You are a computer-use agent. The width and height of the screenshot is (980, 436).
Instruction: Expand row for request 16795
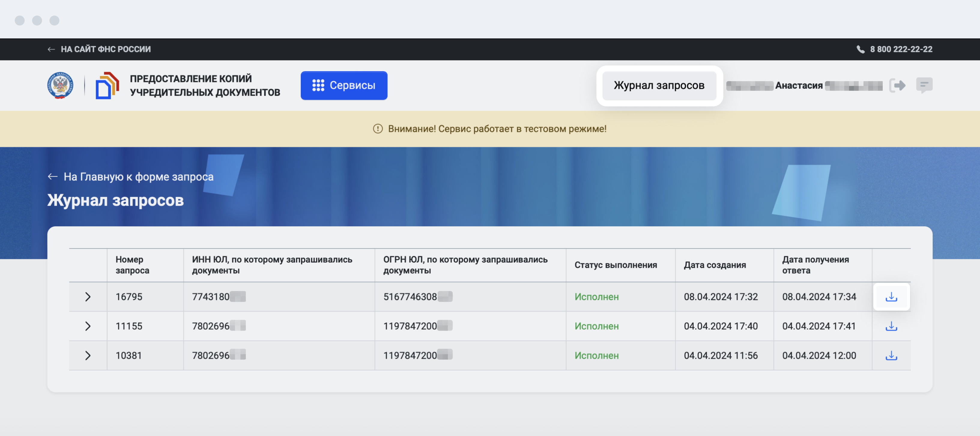(x=87, y=297)
